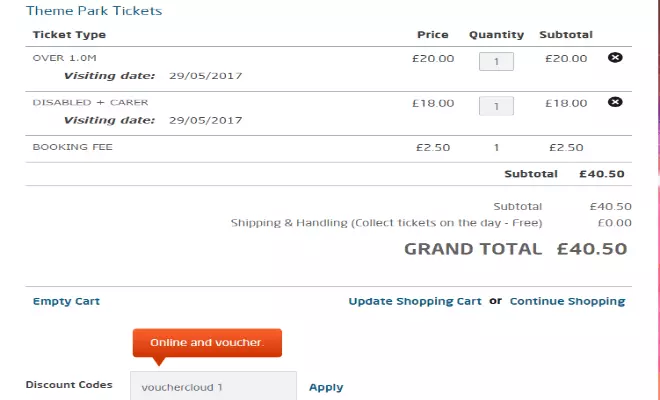Click the GRAND TOTAL amount
This screenshot has width=660, height=400.
pyautogui.click(x=592, y=249)
